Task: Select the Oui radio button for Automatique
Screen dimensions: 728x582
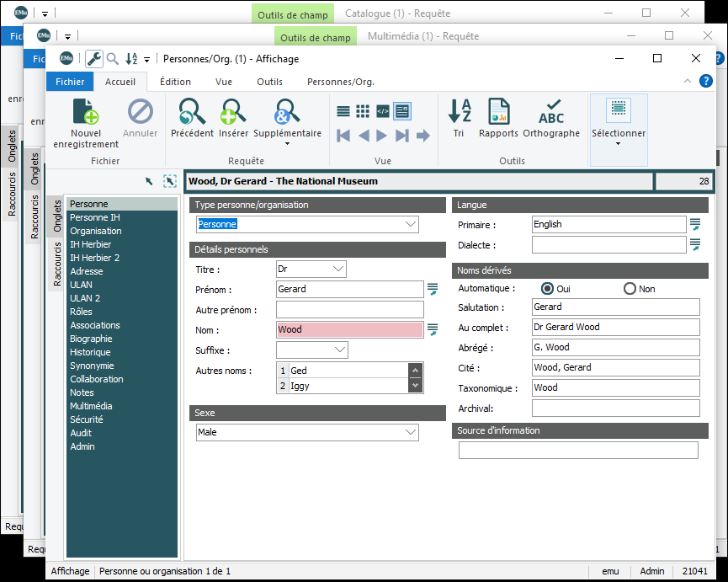Action: (x=548, y=289)
